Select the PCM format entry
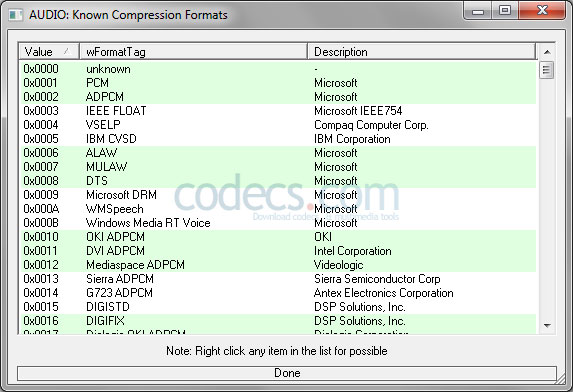The image size is (573, 392). 97,83
